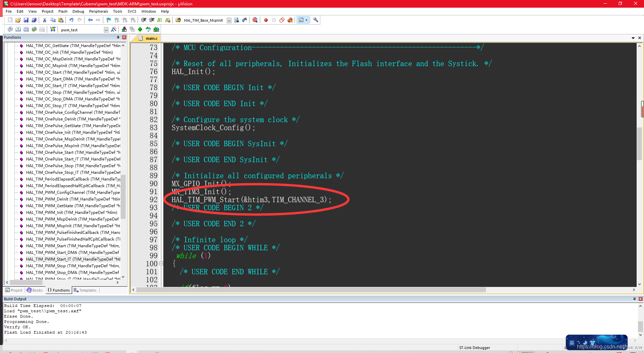Viewport: 644px width, 353px height.
Task: Create a new file from the toolbar
Action: (10, 20)
